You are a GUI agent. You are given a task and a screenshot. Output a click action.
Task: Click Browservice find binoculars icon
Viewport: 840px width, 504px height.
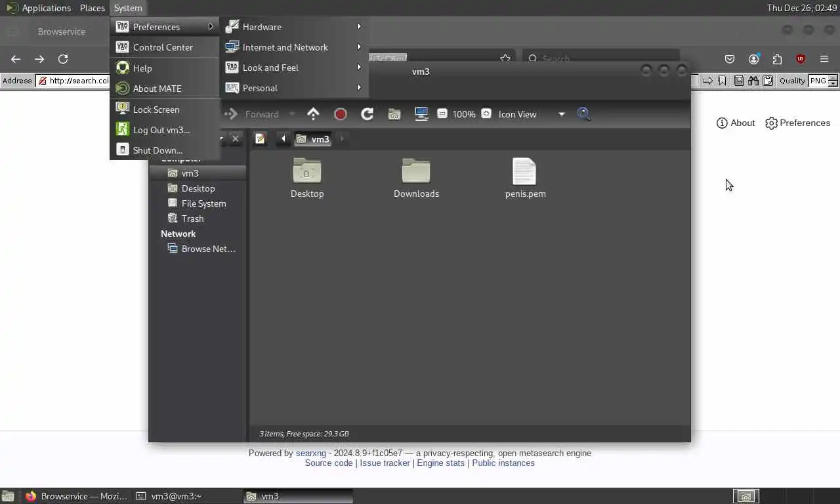pyautogui.click(x=753, y=81)
